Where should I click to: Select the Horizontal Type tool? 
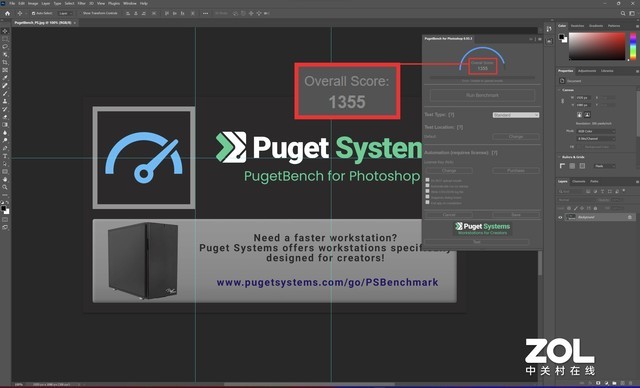pos(5,156)
